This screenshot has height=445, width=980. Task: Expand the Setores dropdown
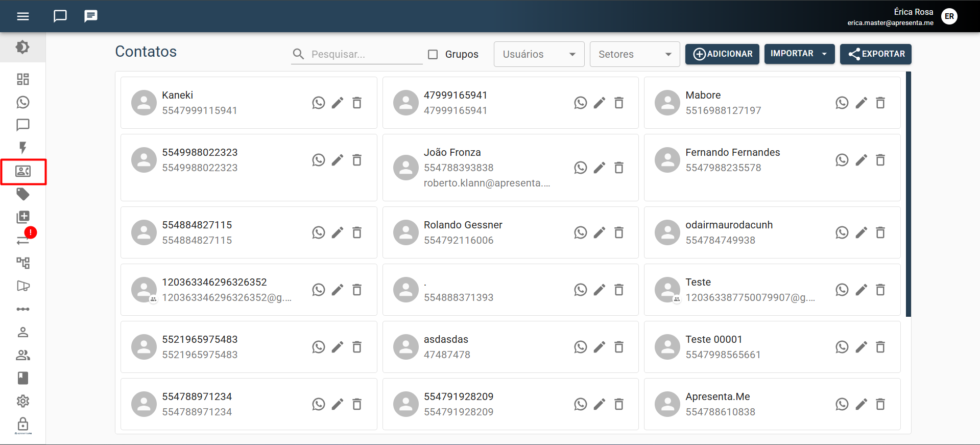pos(635,54)
